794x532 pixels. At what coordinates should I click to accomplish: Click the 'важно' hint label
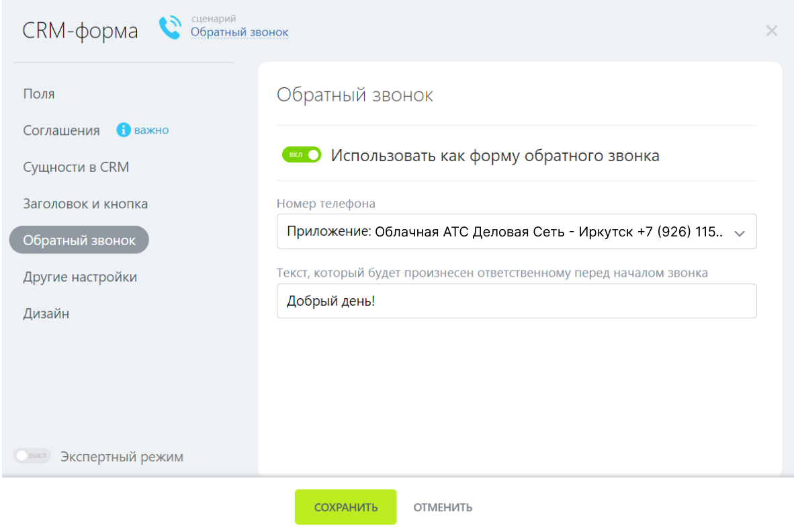151,130
